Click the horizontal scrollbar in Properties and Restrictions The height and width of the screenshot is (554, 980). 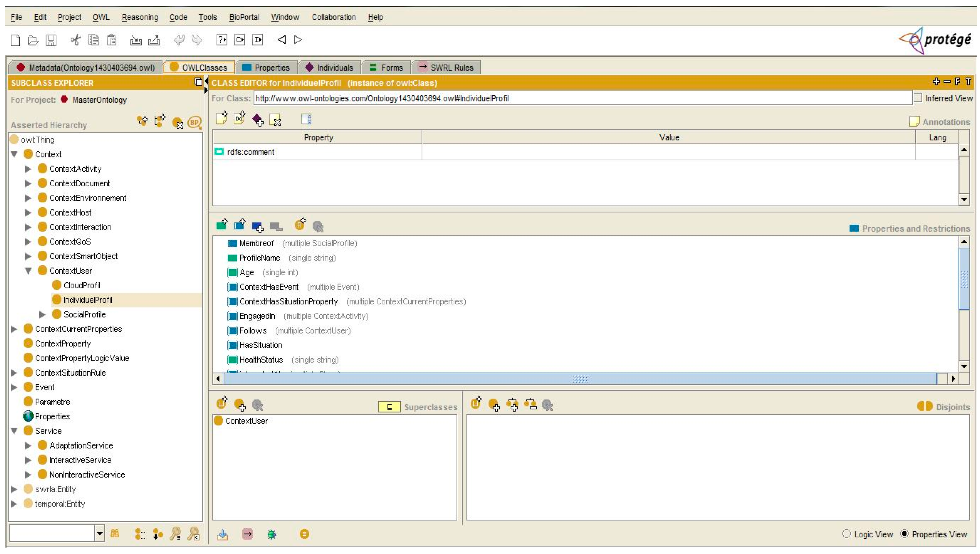click(580, 378)
